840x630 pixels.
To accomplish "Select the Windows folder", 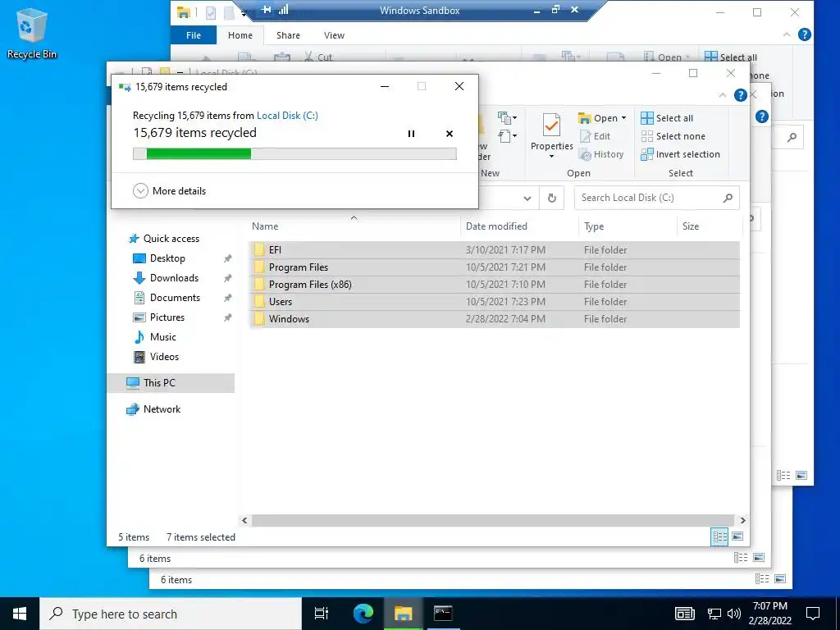I will click(x=494, y=319).
